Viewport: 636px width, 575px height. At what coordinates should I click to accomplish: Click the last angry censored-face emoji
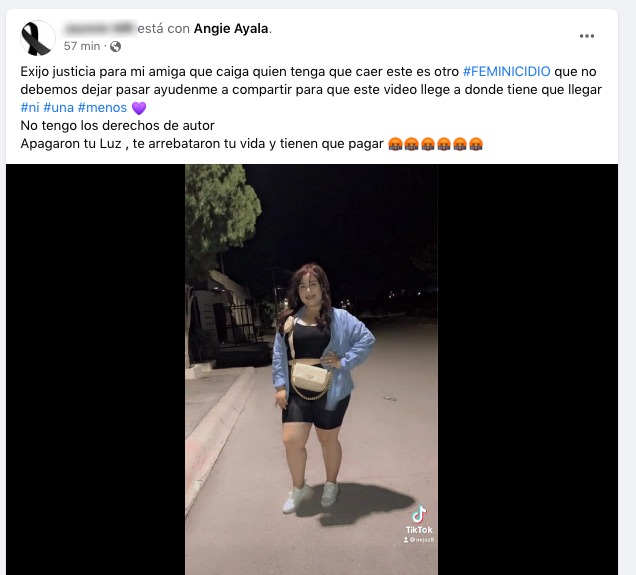[x=476, y=144]
